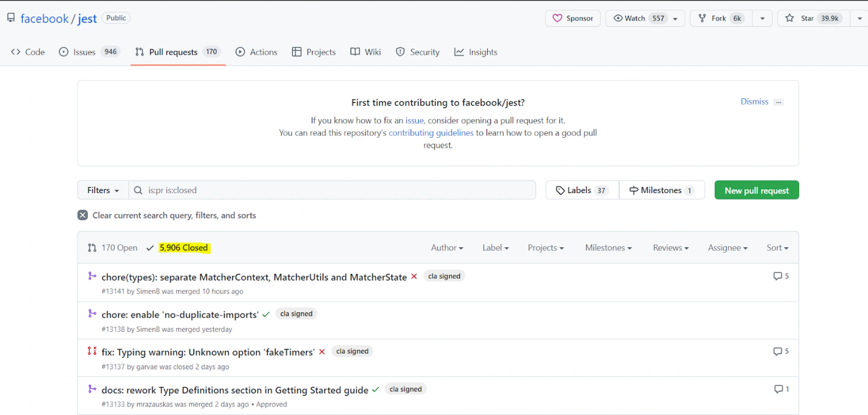Image resolution: width=868 pixels, height=415 pixels.
Task: Click the failed check X on fakeTimers PR
Action: point(322,352)
